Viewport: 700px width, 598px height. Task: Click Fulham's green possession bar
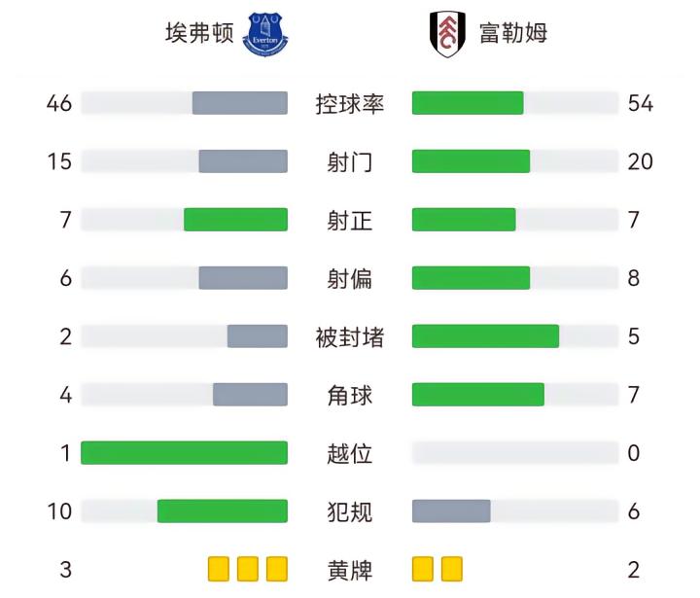[468, 103]
